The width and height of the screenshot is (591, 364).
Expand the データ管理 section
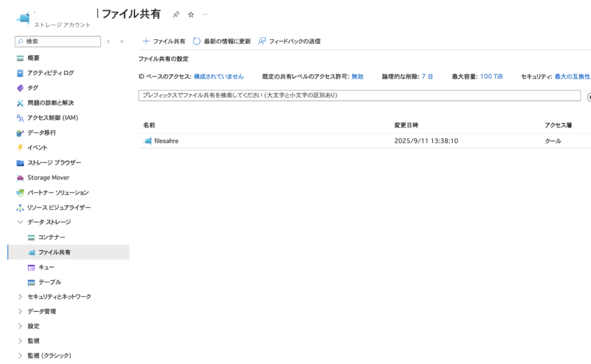coord(21,312)
